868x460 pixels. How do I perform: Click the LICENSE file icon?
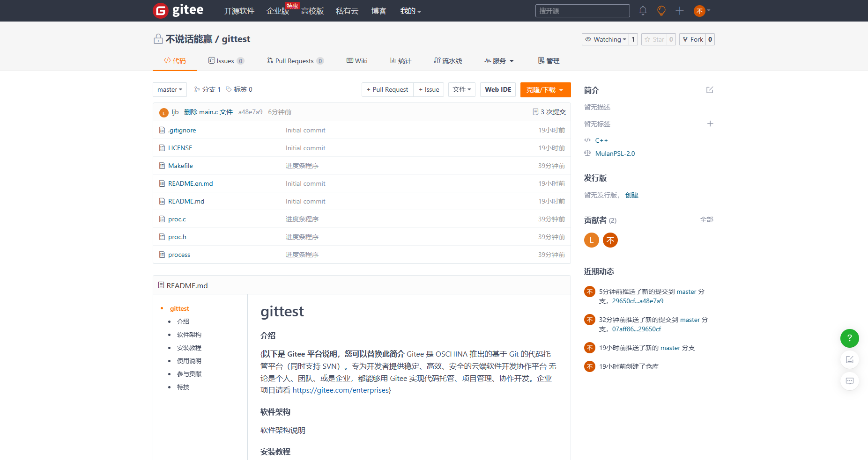coord(162,148)
